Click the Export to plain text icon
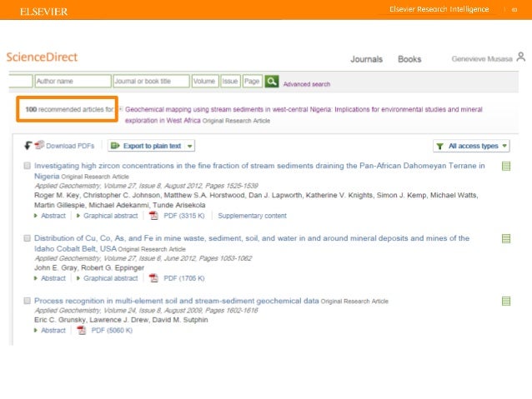This screenshot has height=399, width=532. click(115, 146)
